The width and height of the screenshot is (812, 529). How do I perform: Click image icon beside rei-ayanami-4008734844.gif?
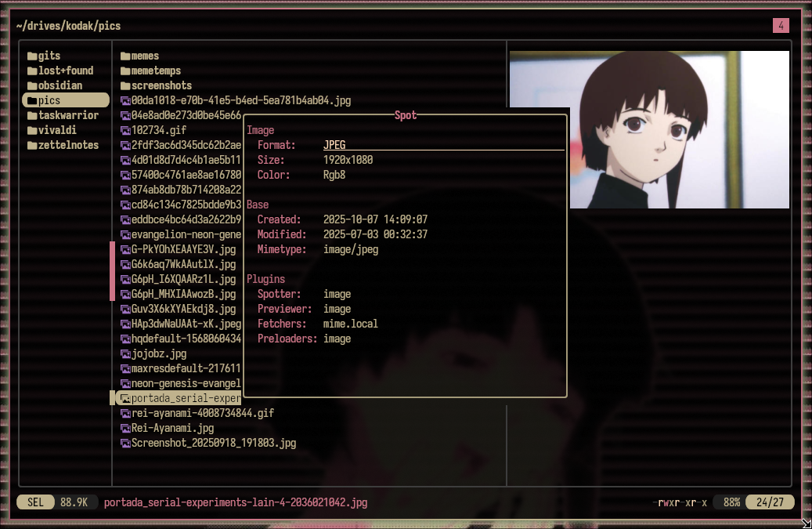pyautogui.click(x=125, y=414)
